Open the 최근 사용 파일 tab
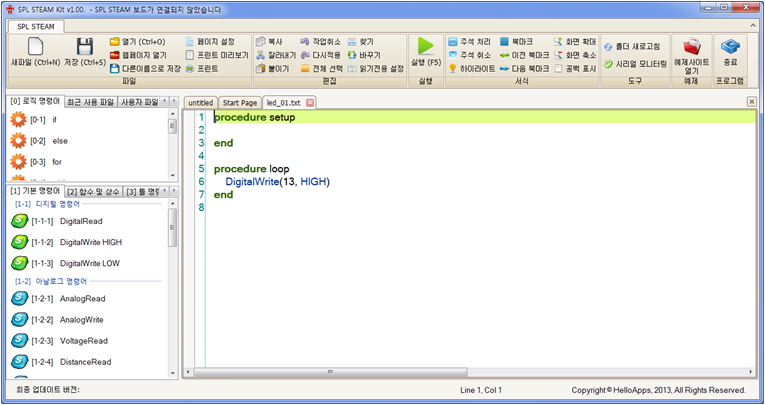 (x=90, y=102)
